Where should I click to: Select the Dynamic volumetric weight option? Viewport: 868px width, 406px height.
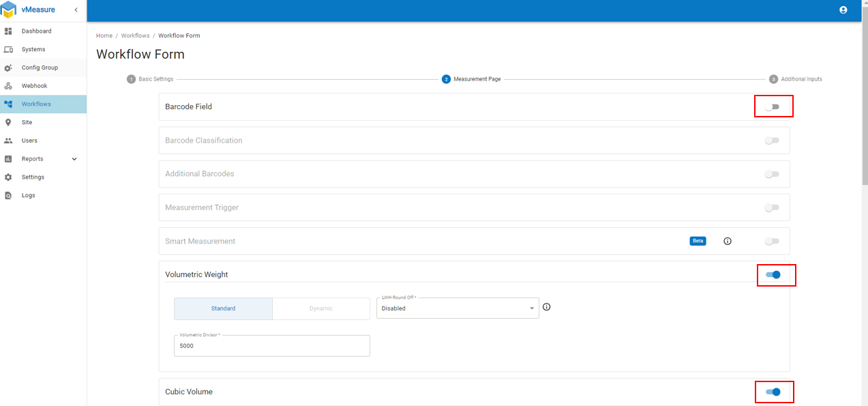pyautogui.click(x=321, y=308)
